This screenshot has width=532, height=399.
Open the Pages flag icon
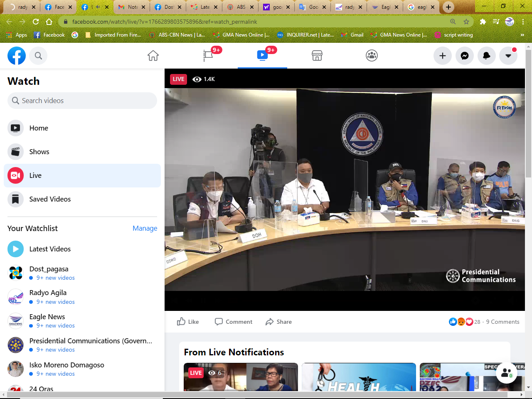(x=208, y=56)
